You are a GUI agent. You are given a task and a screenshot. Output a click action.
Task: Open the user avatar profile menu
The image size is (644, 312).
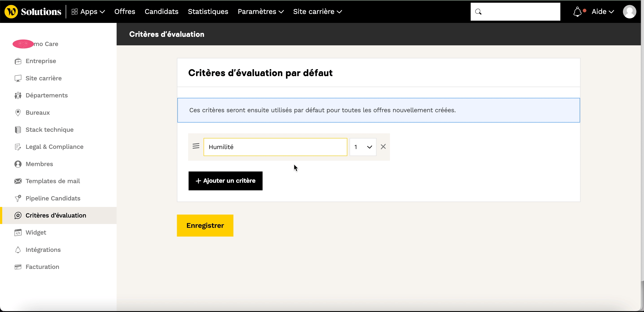tap(629, 12)
